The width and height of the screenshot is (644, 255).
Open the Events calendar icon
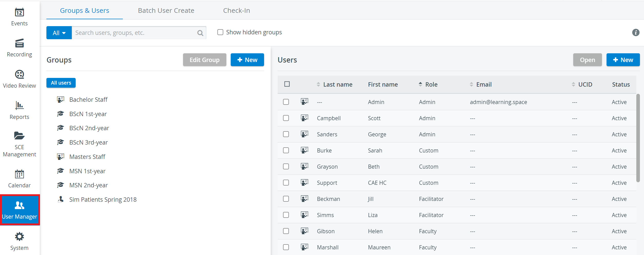pyautogui.click(x=19, y=12)
